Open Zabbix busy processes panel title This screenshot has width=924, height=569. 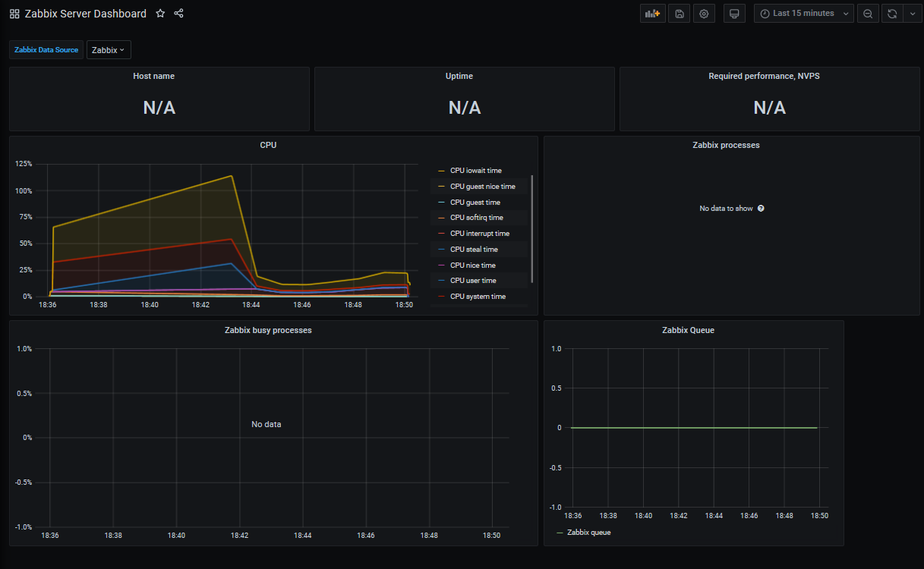268,330
